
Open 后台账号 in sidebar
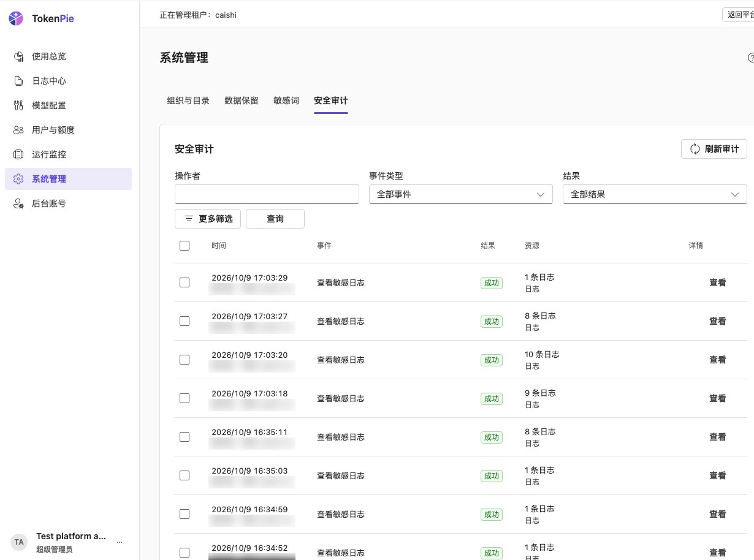click(x=68, y=203)
